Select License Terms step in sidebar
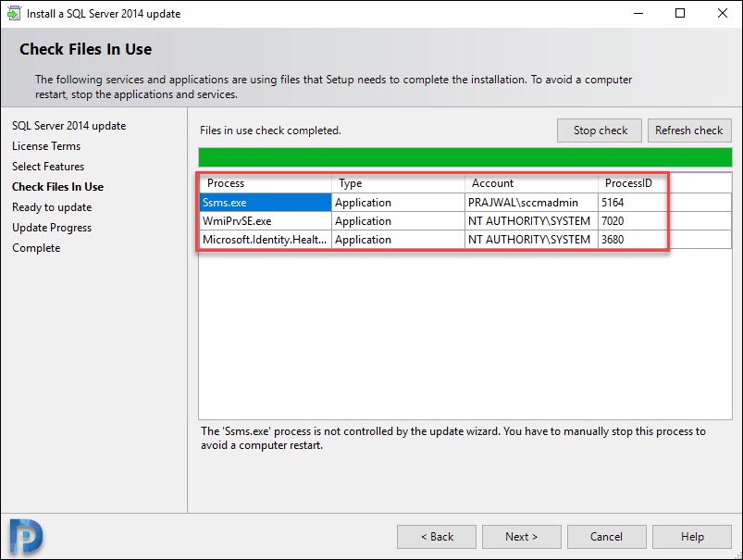743x560 pixels. (x=46, y=146)
